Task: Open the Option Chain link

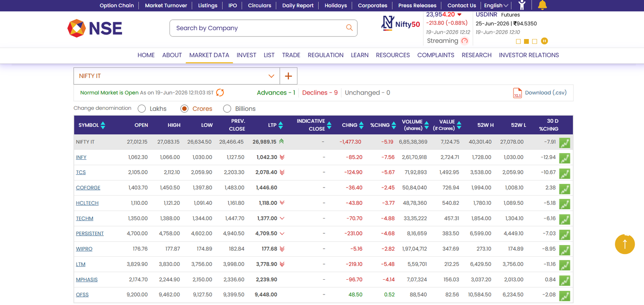Action: (x=117, y=5)
